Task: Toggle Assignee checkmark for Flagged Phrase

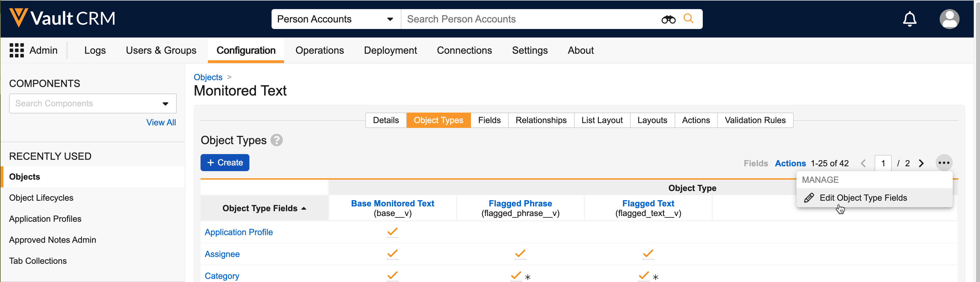Action: coord(520,254)
